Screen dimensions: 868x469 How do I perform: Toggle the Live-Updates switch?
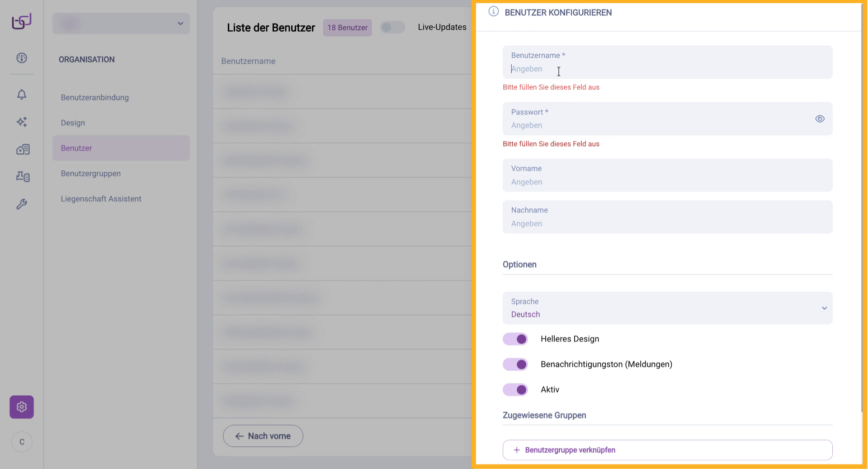pos(392,28)
